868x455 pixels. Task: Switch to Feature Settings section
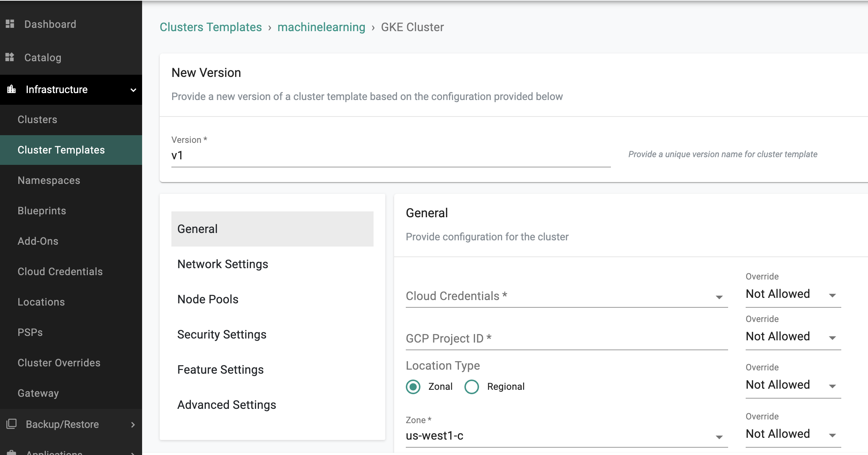pos(272,370)
